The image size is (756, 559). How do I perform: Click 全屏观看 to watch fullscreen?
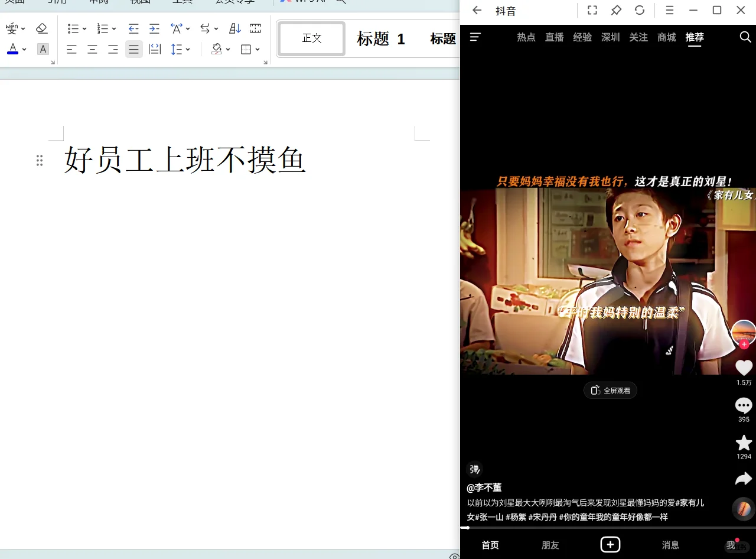(x=610, y=390)
